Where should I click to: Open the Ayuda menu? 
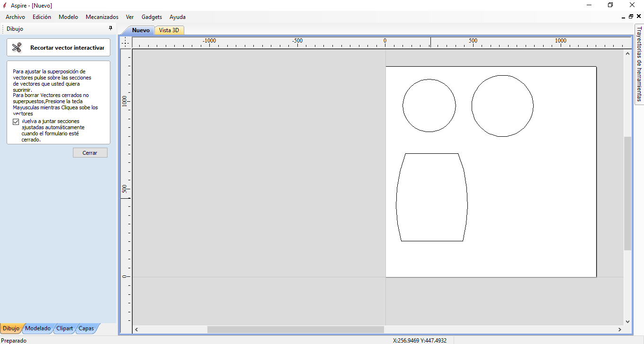pos(178,17)
